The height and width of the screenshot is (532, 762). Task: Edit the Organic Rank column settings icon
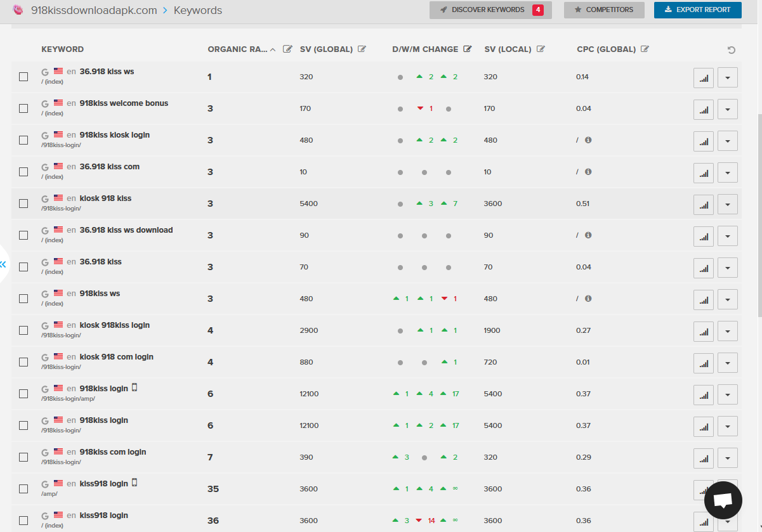pyautogui.click(x=287, y=49)
